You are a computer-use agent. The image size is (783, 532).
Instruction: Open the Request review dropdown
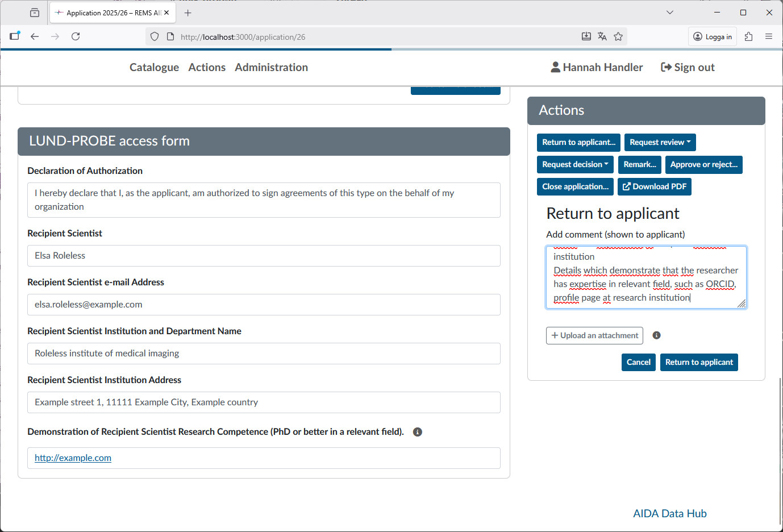coord(660,142)
